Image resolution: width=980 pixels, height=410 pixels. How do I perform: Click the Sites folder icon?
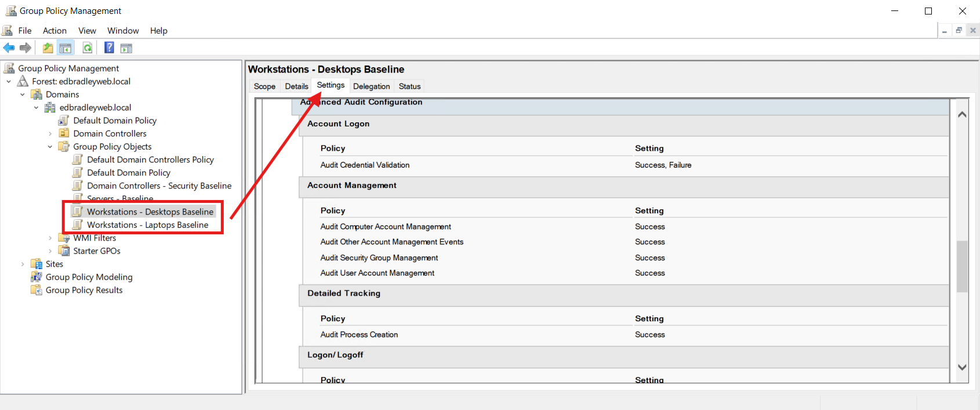[x=37, y=264]
